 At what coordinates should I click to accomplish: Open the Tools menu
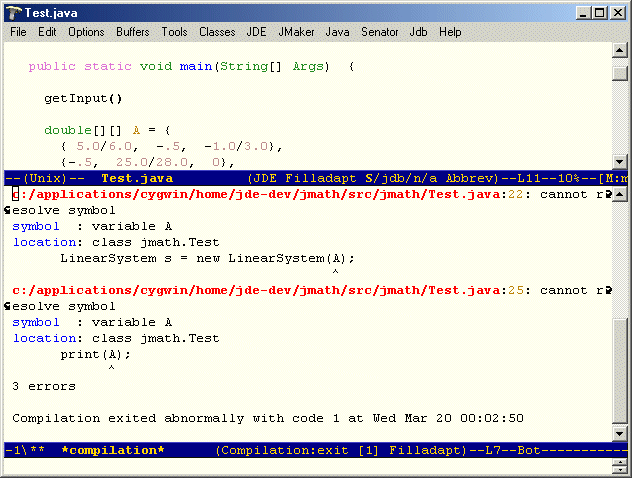point(174,32)
